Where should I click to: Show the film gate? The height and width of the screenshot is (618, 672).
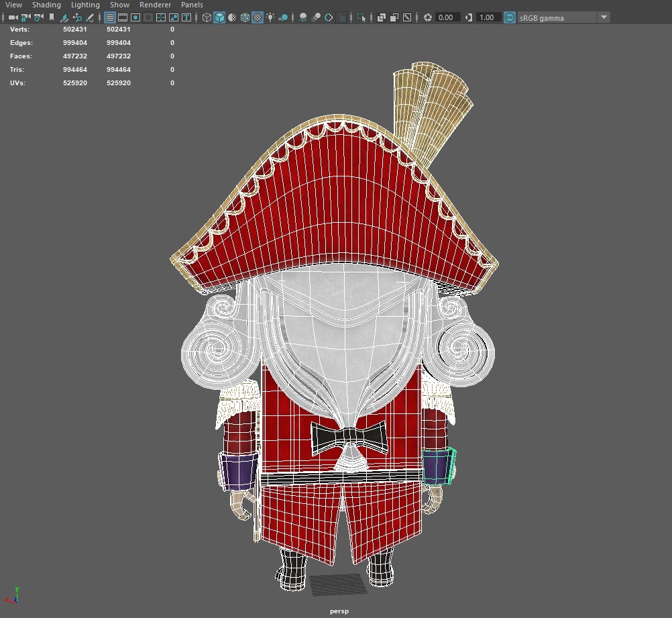[121, 17]
